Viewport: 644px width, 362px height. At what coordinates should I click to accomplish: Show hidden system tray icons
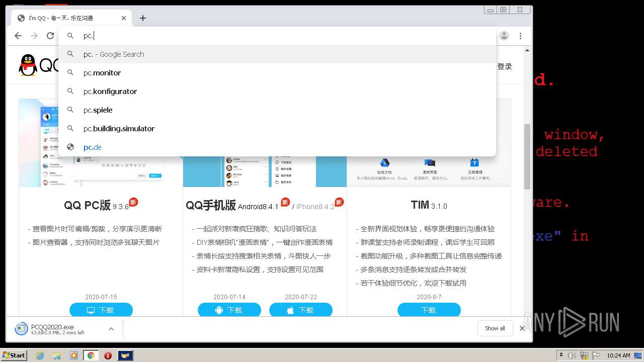[x=561, y=355]
